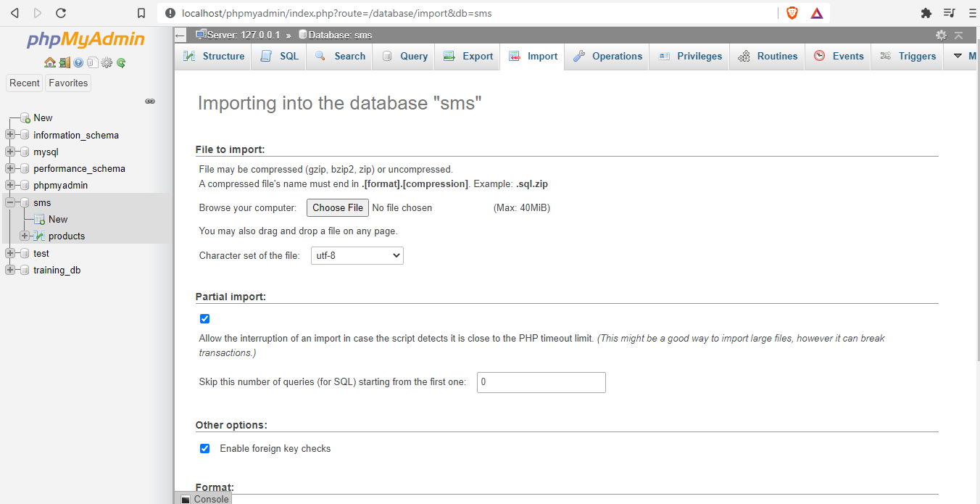Image resolution: width=980 pixels, height=504 pixels.
Task: Click the Choose File button
Action: point(337,207)
